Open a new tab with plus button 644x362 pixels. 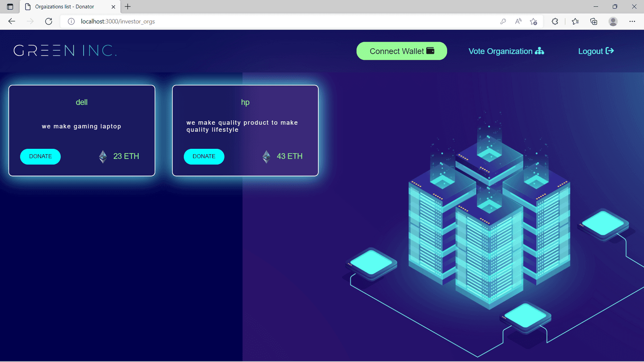pos(128,7)
